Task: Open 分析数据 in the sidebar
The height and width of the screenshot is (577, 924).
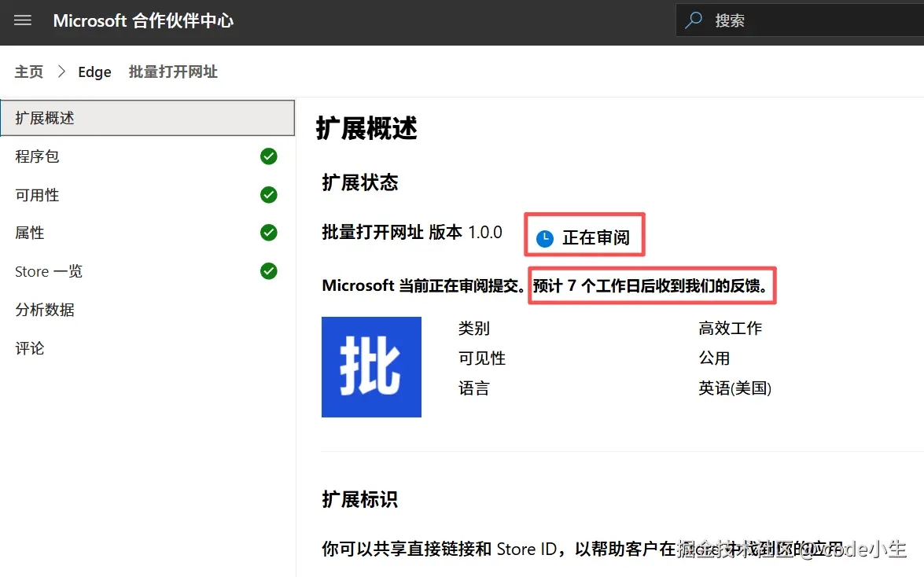Action: coord(147,310)
